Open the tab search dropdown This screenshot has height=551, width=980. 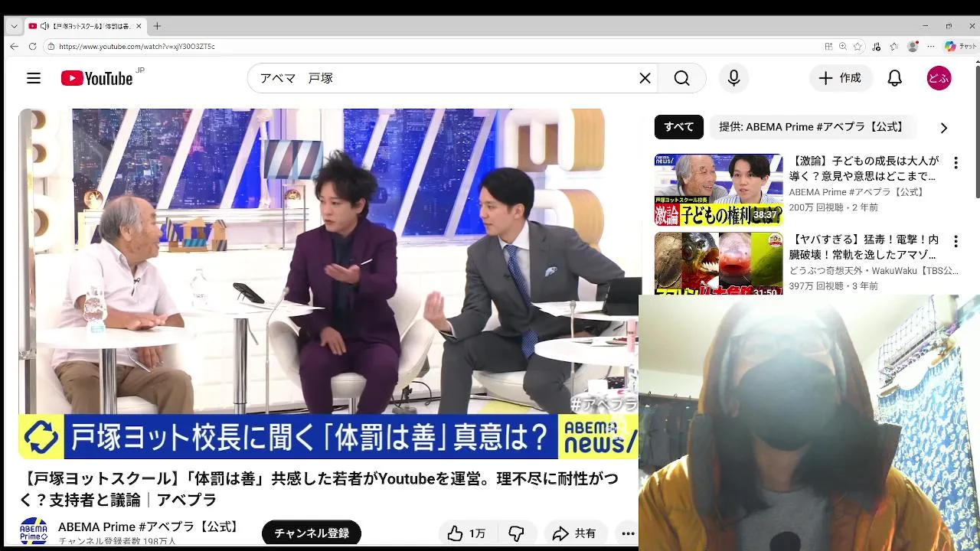pos(13,26)
